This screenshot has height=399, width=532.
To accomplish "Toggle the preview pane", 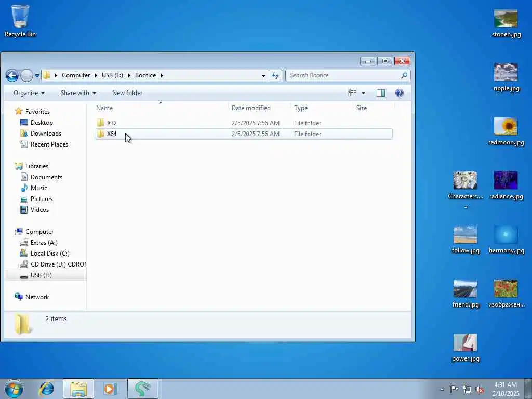I will click(381, 93).
